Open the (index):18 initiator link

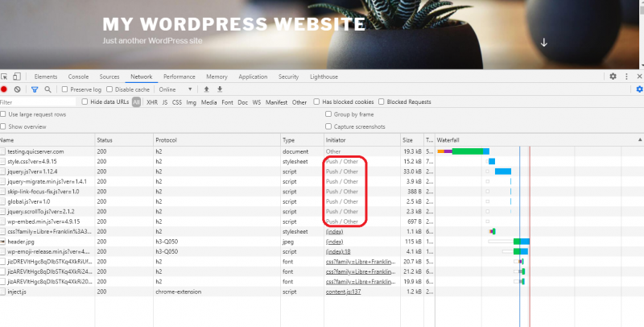pos(338,251)
